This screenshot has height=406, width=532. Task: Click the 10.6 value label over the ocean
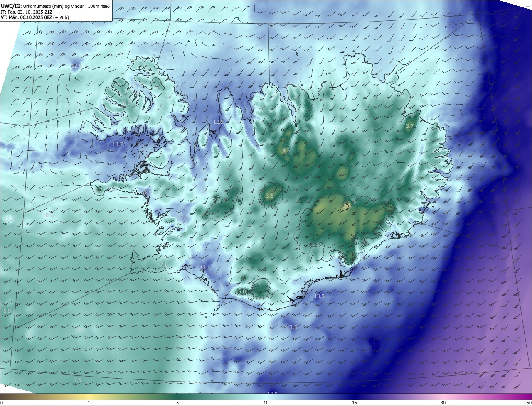[x=48, y=215]
